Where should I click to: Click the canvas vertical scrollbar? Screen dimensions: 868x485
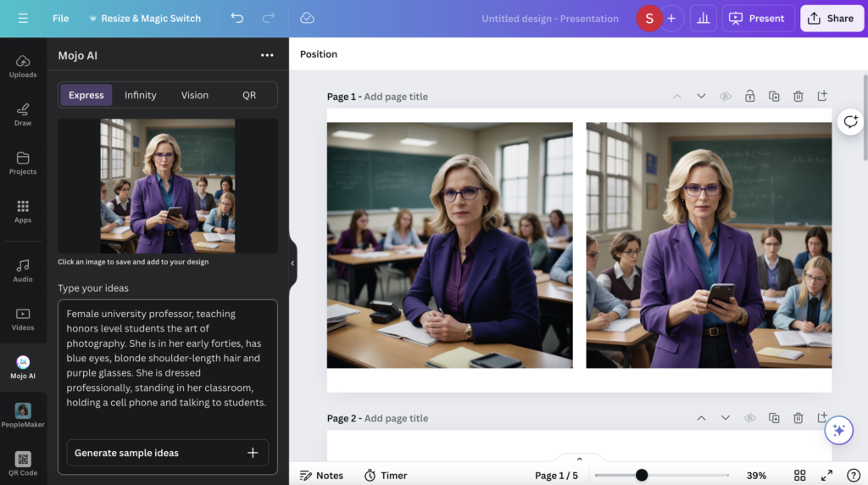pyautogui.click(x=865, y=116)
